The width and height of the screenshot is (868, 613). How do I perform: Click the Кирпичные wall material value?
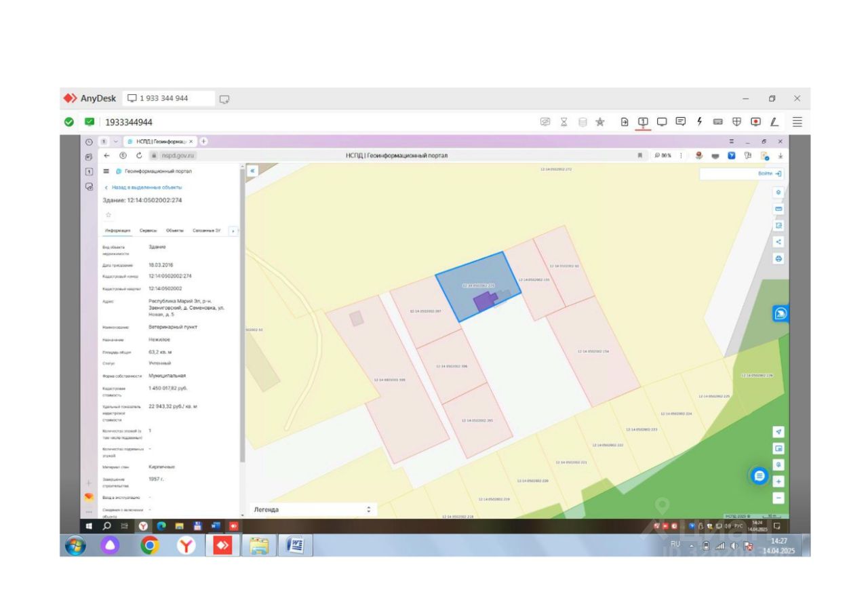pyautogui.click(x=162, y=467)
